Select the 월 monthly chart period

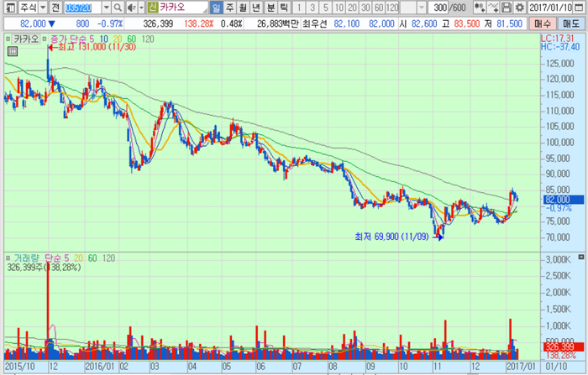[x=243, y=8]
